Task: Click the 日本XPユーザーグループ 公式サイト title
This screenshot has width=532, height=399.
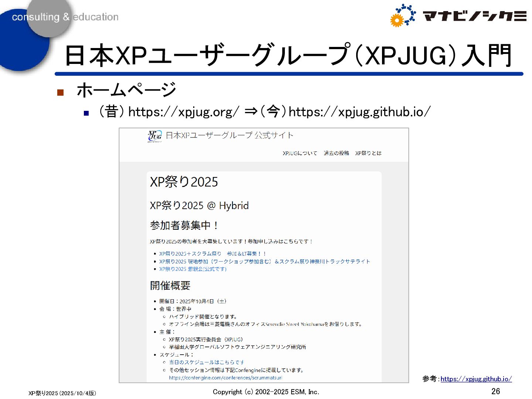Action: (x=229, y=135)
